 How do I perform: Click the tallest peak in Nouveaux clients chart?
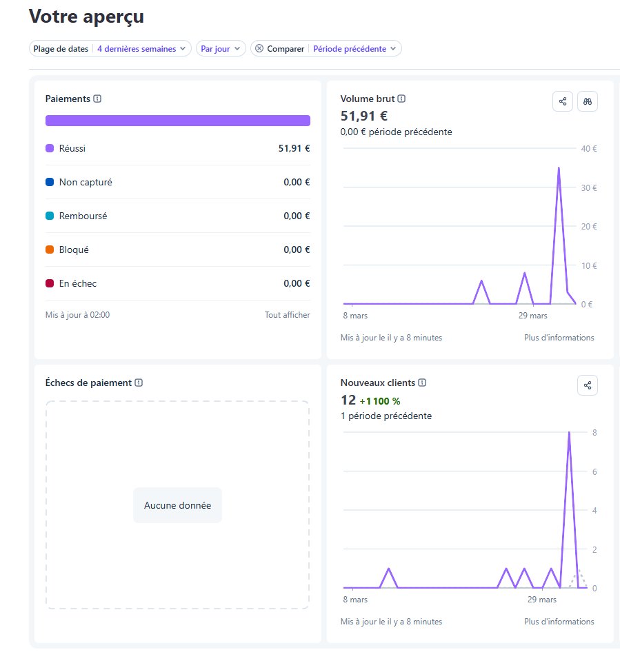pos(569,432)
